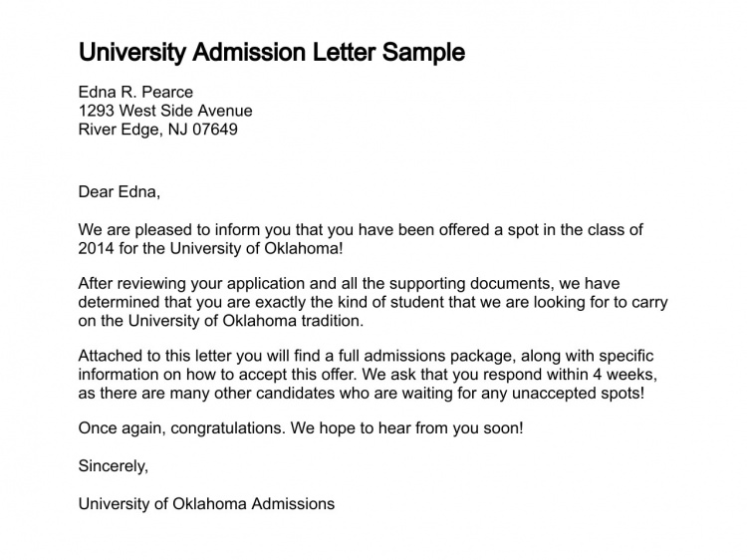
Task: Click the signature 'University of Oklahoma Admissions'
Action: 207,504
